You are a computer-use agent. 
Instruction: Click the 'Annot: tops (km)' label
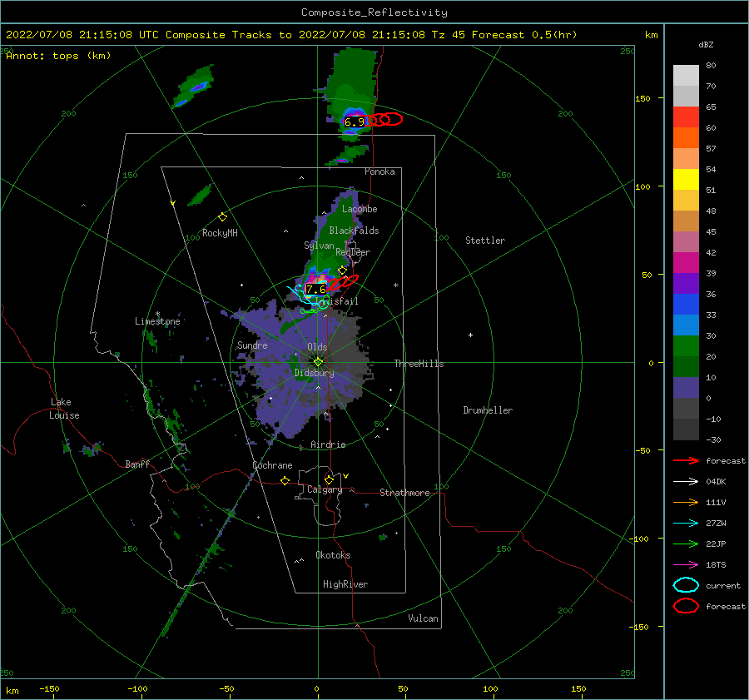[x=58, y=56]
